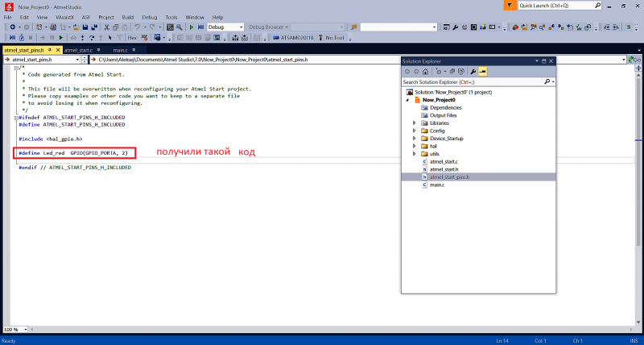Increase line indent toolbar icon
The width and height of the screenshot is (644, 345).
[616, 27]
